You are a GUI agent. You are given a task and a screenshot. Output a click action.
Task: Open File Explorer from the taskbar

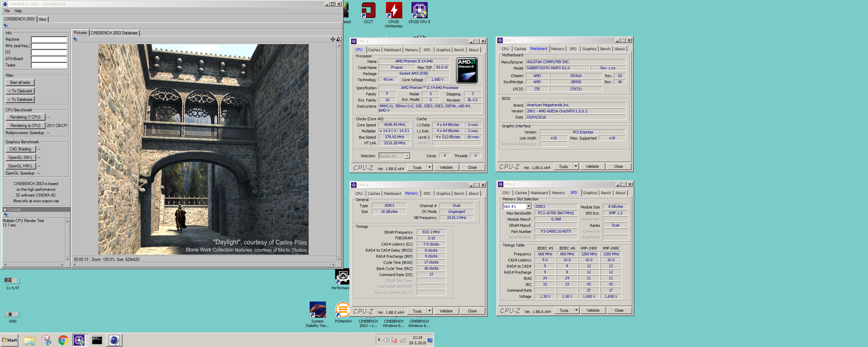coord(30,340)
